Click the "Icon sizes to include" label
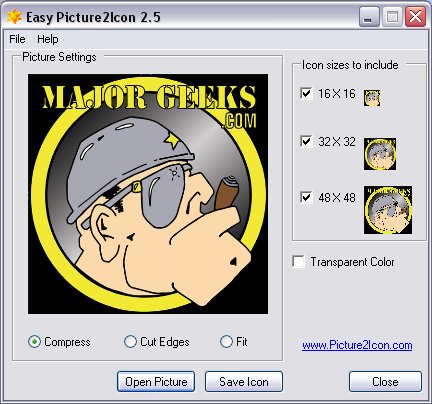This screenshot has width=432, height=404. coord(350,65)
